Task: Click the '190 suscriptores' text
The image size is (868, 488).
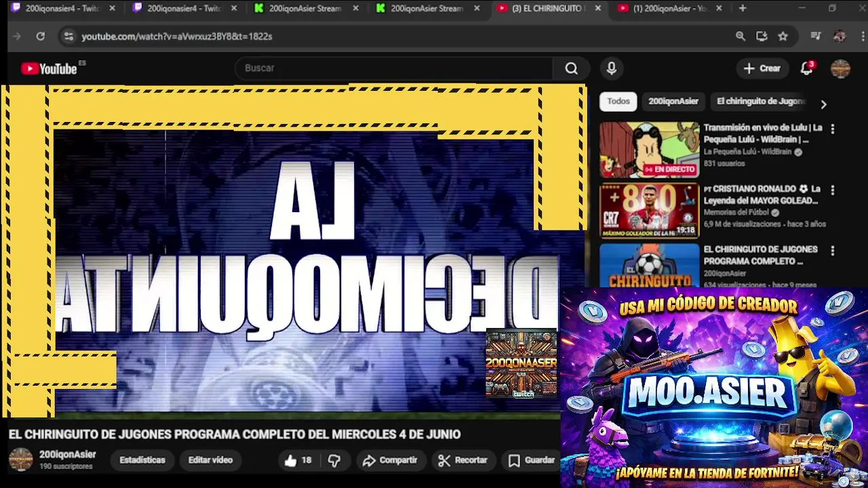Action: pos(66,467)
